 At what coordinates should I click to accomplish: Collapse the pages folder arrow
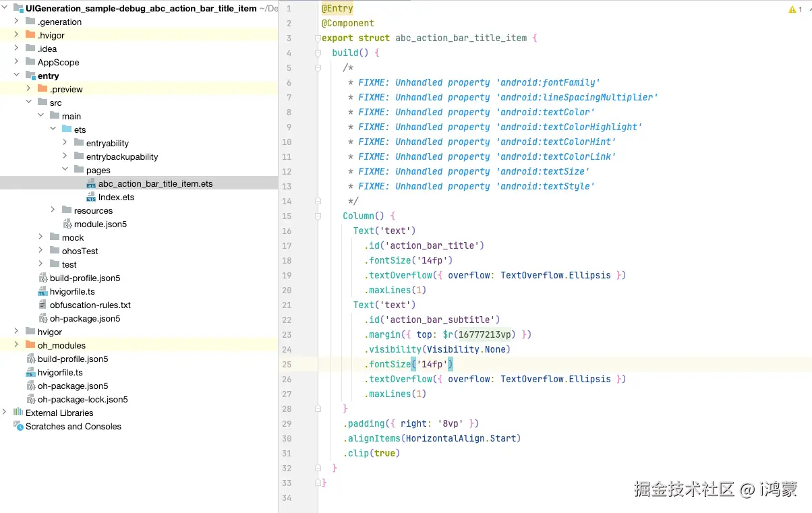click(66, 170)
